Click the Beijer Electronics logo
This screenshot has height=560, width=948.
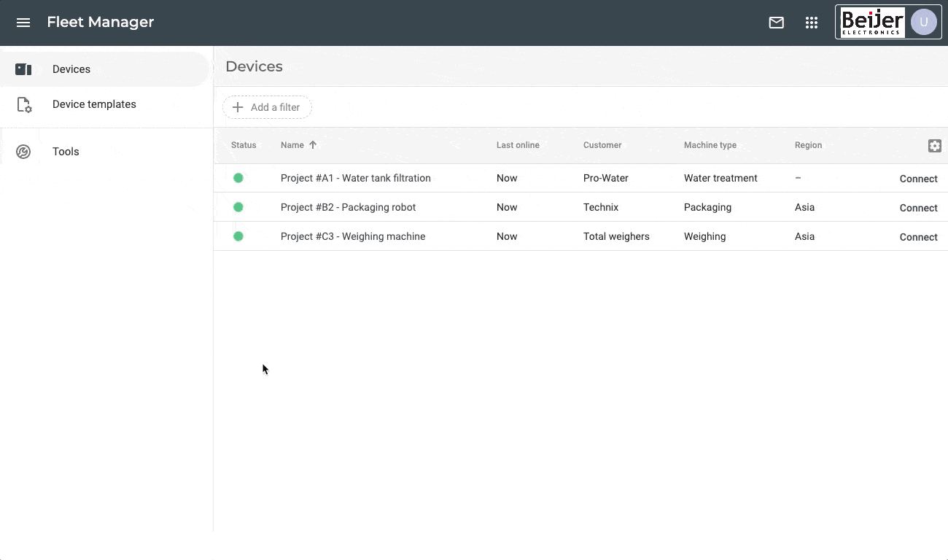(x=872, y=23)
